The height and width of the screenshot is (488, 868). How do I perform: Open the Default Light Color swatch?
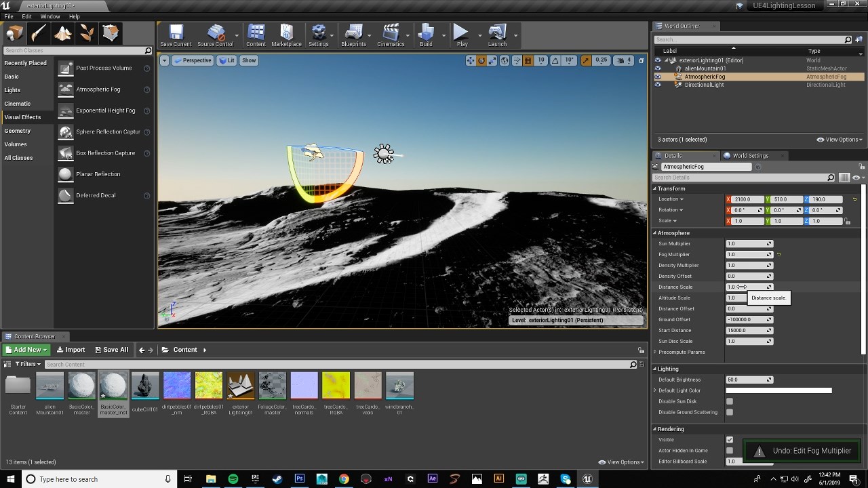point(778,390)
